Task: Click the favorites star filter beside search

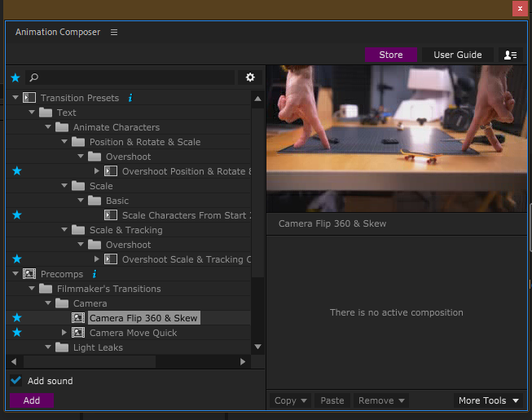Action: click(x=15, y=77)
